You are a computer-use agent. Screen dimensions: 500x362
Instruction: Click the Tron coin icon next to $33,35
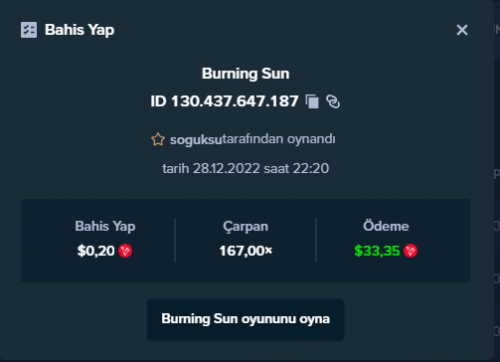coord(411,251)
